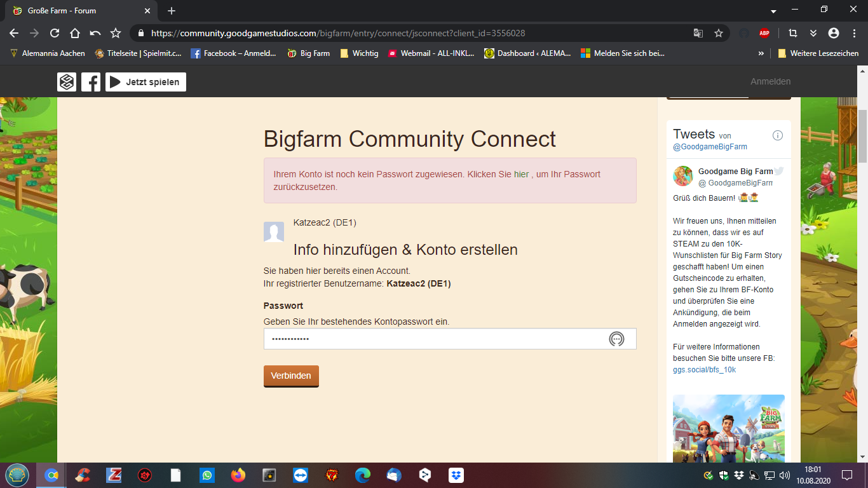Open the Wichtig bookmarks folder
Image resolution: width=868 pixels, height=488 pixels.
click(359, 53)
